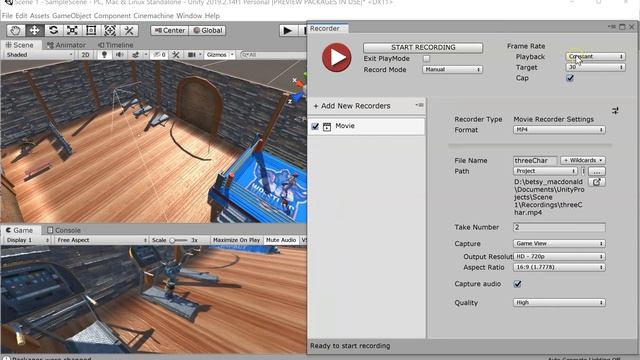640x360 pixels.
Task: Select the Rotate tool
Action: point(53,31)
